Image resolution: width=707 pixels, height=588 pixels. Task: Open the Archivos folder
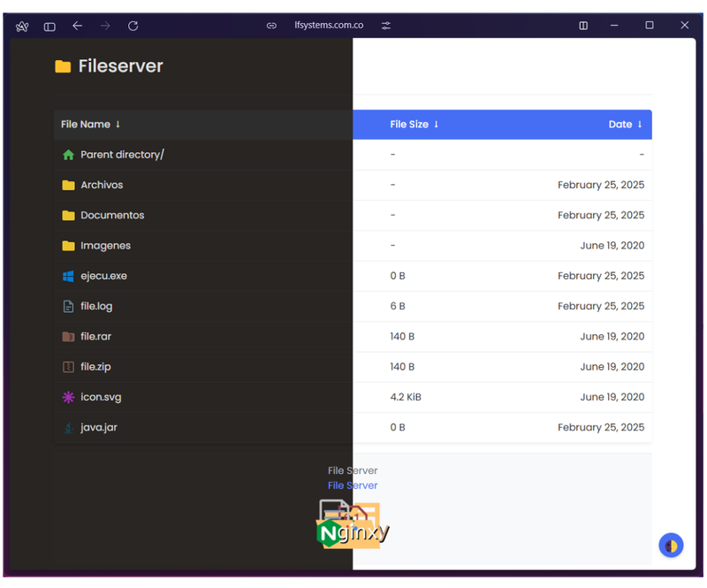102,185
